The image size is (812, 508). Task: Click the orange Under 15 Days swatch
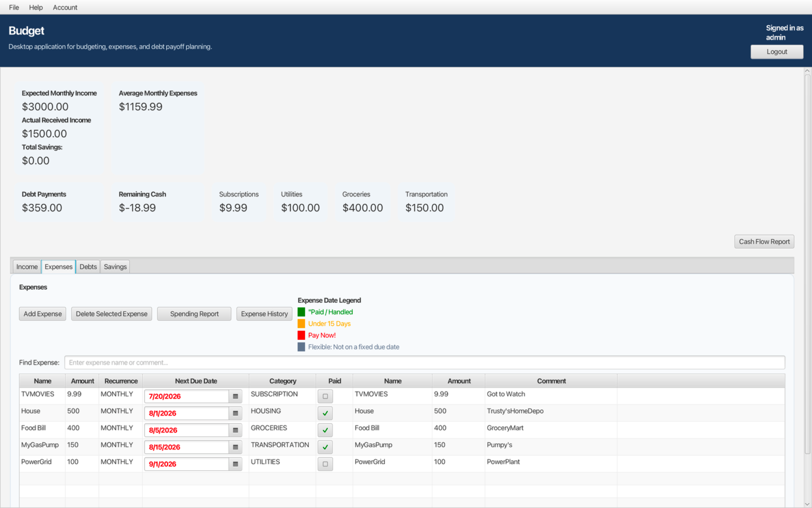(x=301, y=323)
